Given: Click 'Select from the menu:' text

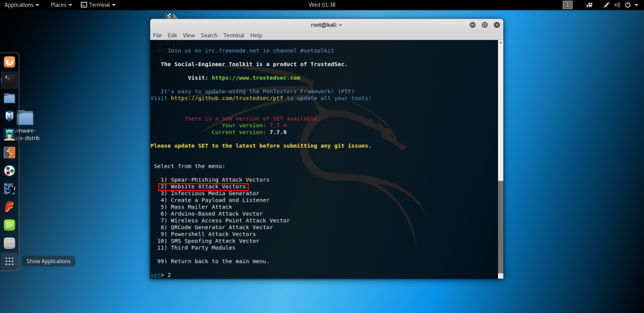Looking at the screenshot, I should 189,166.
